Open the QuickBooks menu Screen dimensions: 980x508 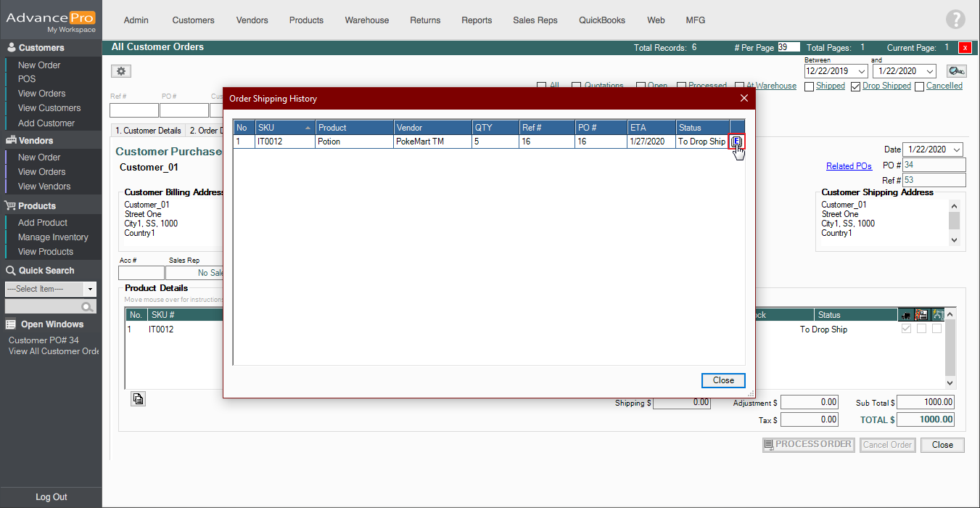click(601, 20)
